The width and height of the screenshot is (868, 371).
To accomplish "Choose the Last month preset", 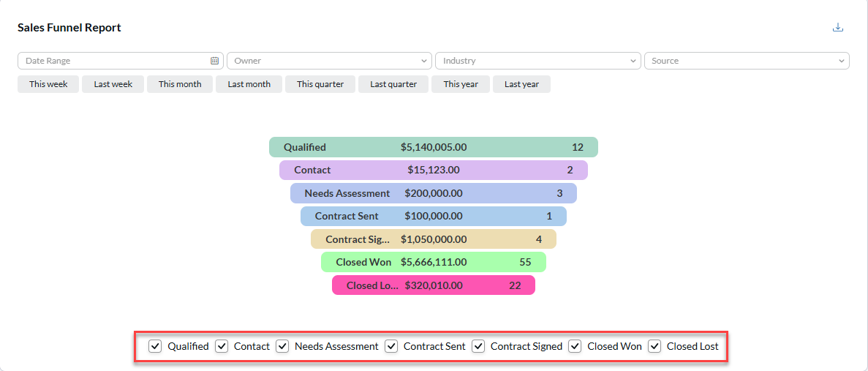I will click(x=249, y=84).
